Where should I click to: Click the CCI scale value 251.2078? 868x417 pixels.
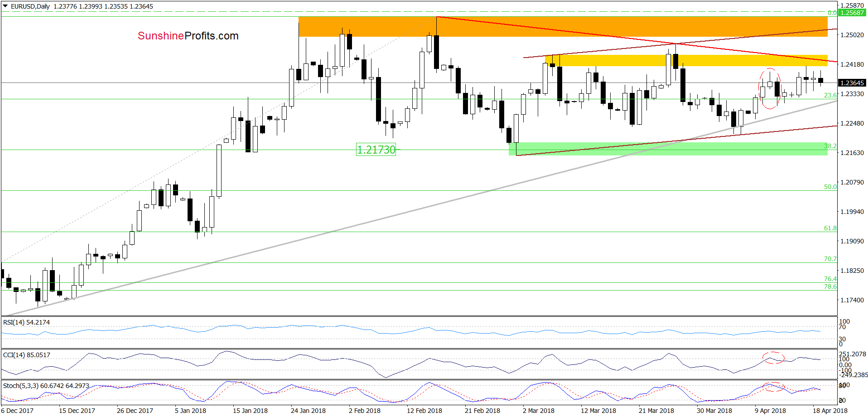click(x=853, y=354)
